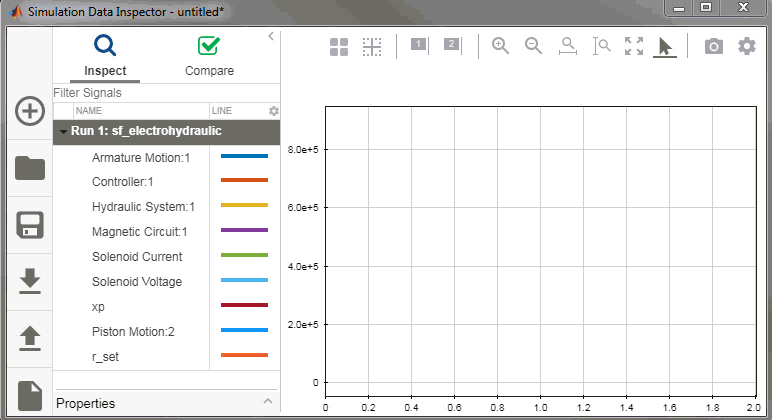Click the Filter Signals search field
772x420 pixels.
(x=160, y=92)
